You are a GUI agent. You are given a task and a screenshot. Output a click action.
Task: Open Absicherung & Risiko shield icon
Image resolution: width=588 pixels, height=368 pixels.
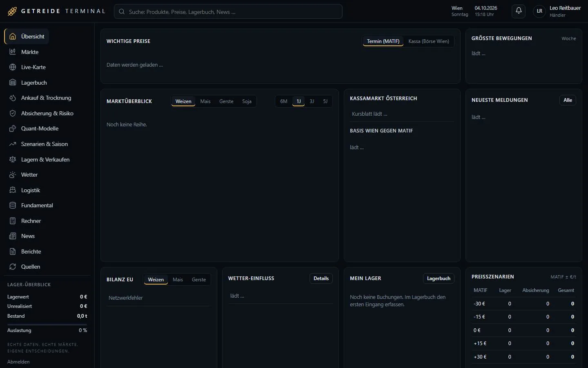coord(13,113)
